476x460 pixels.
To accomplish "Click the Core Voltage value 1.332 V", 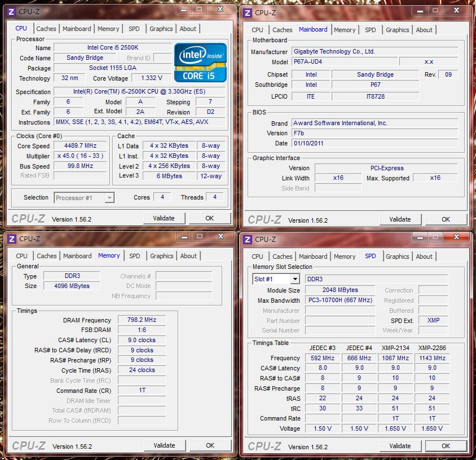I will pos(152,78).
